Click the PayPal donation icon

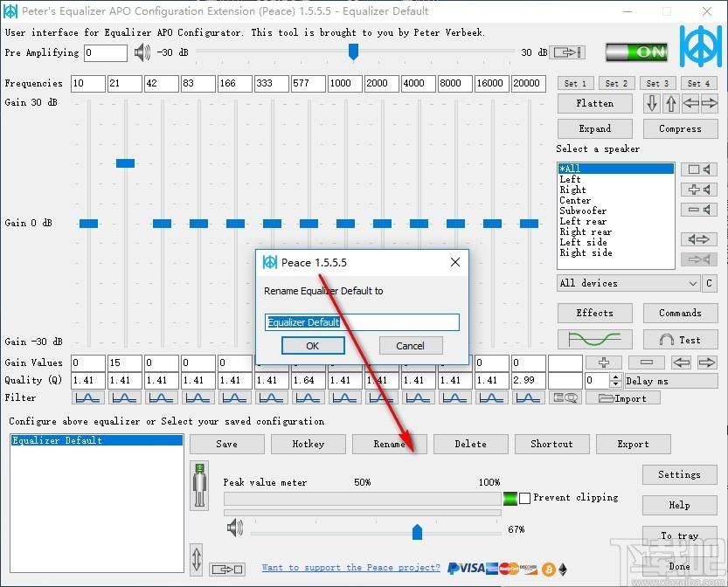(453, 569)
